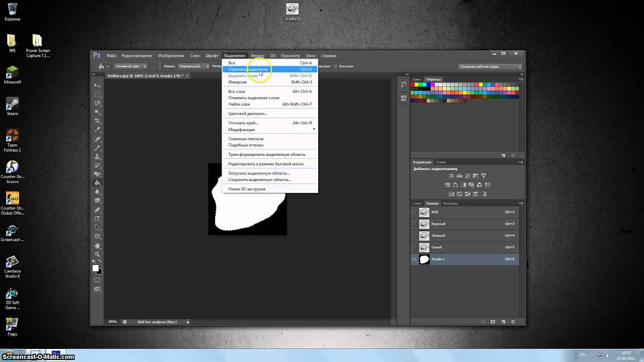Open status bar info arrow
This screenshot has height=362, width=644.
[188, 322]
